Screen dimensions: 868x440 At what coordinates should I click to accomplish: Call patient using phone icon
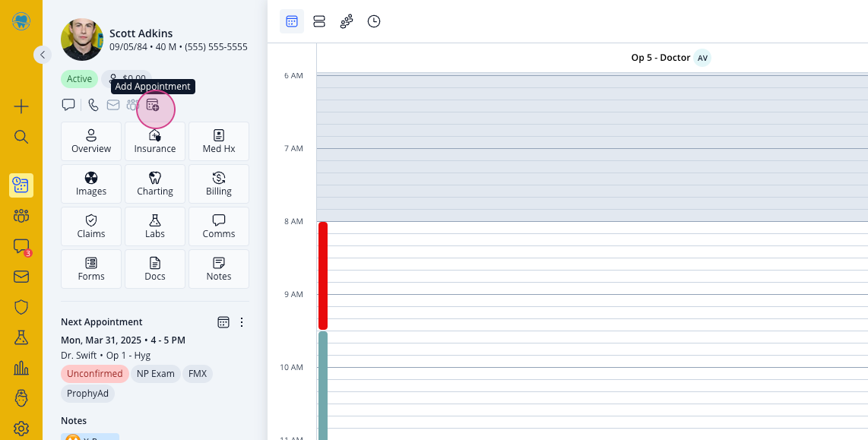tap(93, 105)
